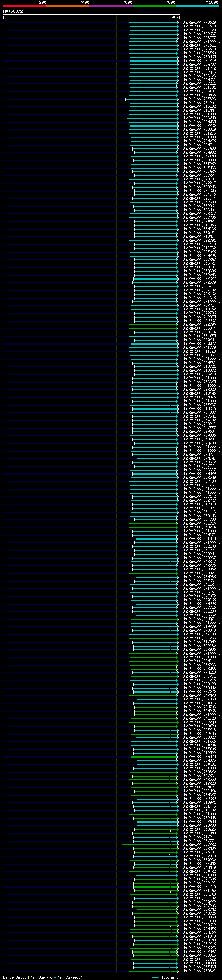The width and height of the screenshot is (222, 980).
Task: Select the UniRef100_B9GJ03 label
Action: (199, 76)
